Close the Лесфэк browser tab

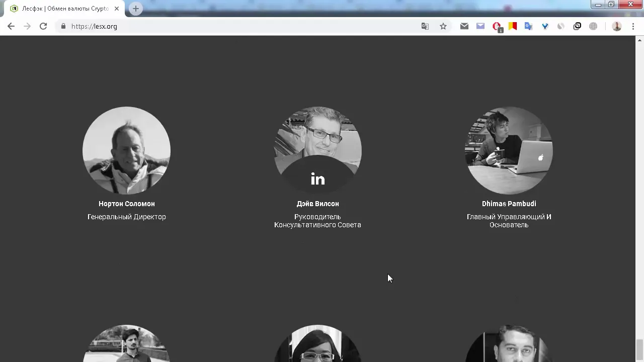(117, 9)
